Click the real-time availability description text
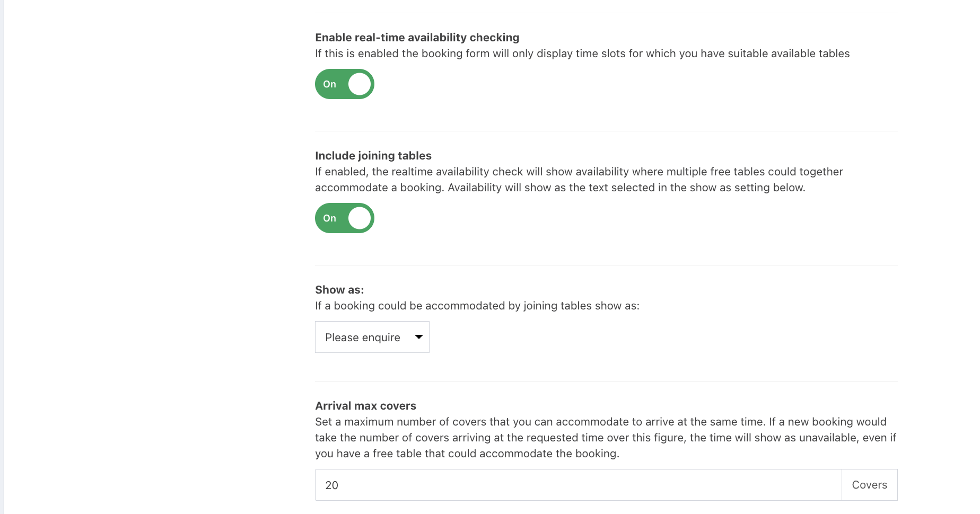The width and height of the screenshot is (980, 514). 582,54
